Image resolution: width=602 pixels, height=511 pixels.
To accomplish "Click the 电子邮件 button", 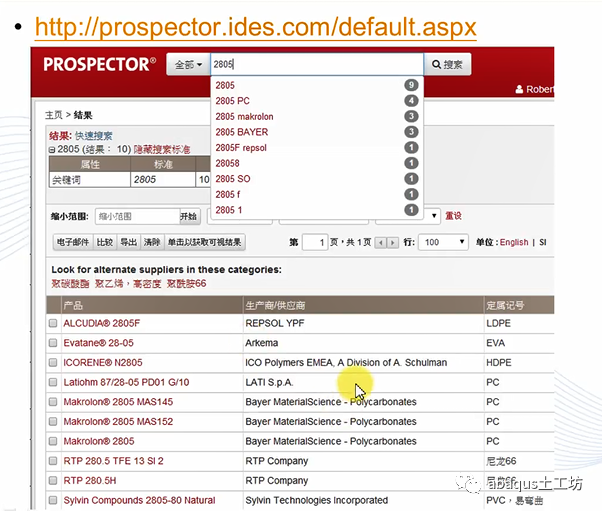I will 73,242.
